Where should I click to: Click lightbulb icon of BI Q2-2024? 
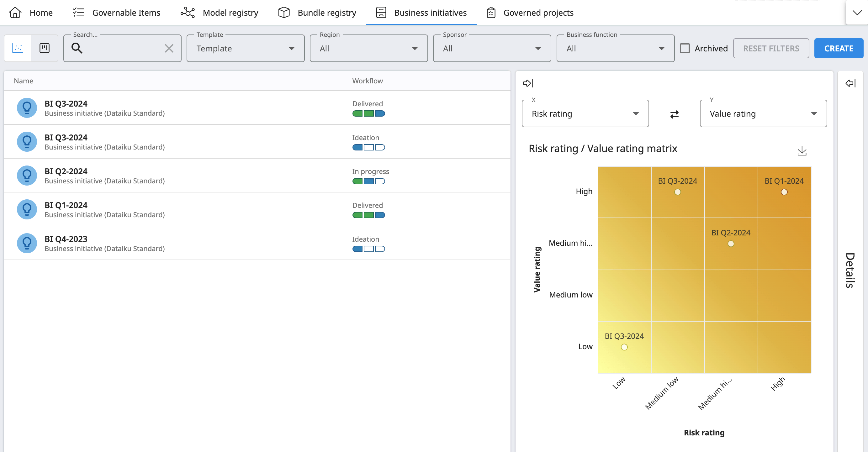(27, 175)
